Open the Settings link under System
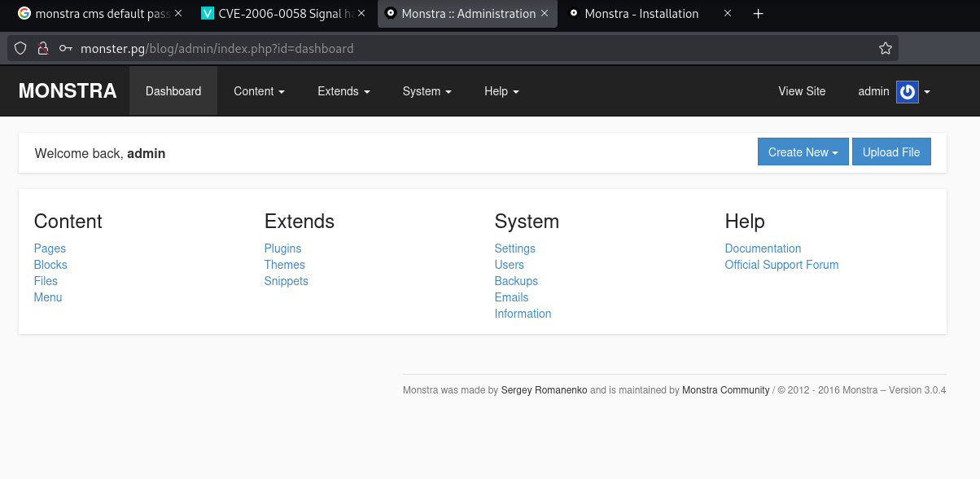This screenshot has height=479, width=980. click(x=515, y=248)
